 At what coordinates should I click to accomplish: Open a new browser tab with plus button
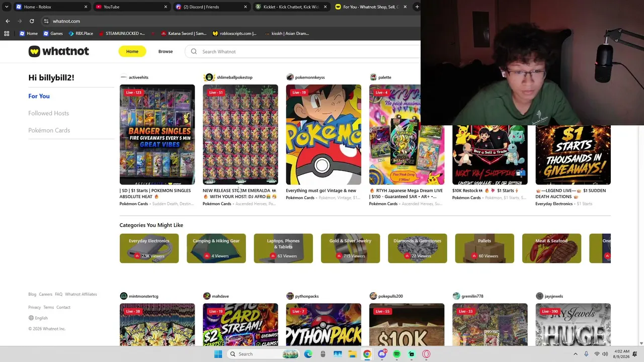[x=417, y=7]
